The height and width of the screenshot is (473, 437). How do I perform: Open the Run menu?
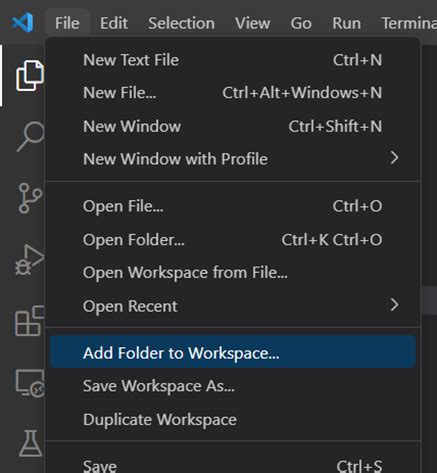pos(346,23)
